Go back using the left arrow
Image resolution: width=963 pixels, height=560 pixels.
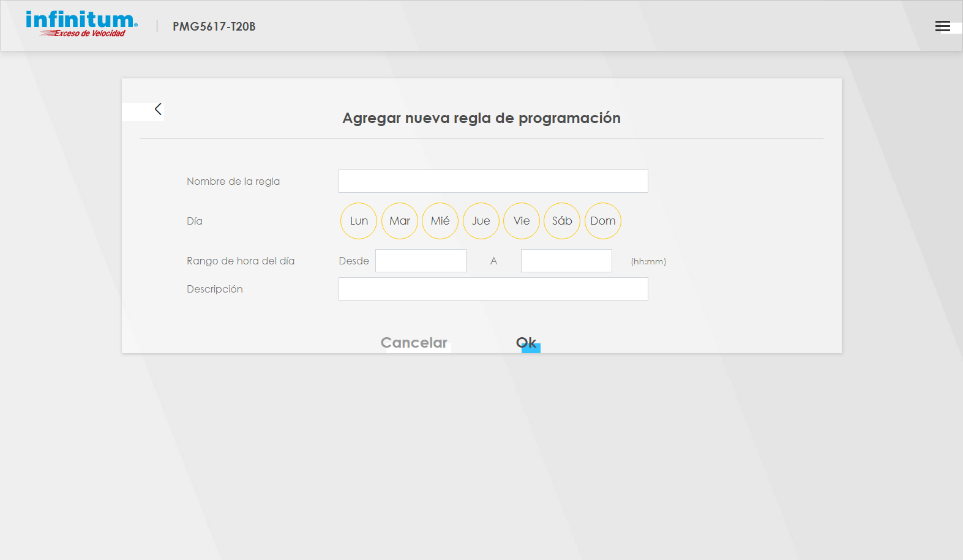pyautogui.click(x=158, y=109)
